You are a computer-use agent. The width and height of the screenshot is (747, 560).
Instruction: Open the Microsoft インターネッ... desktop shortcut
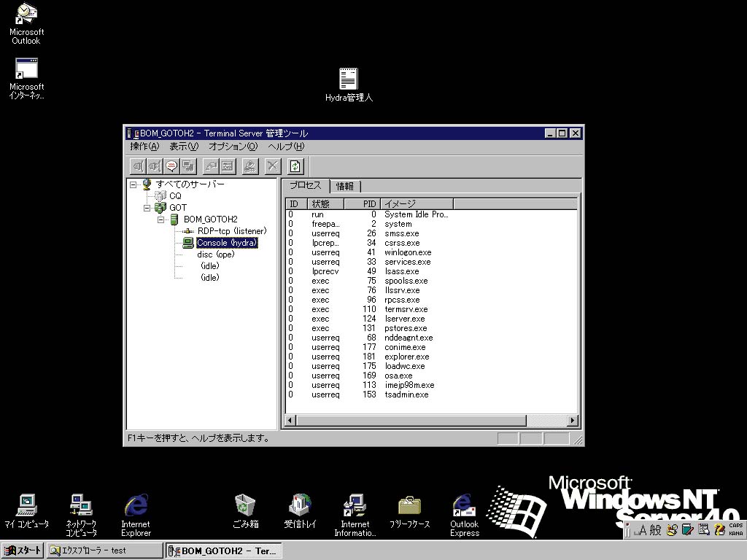27,79
